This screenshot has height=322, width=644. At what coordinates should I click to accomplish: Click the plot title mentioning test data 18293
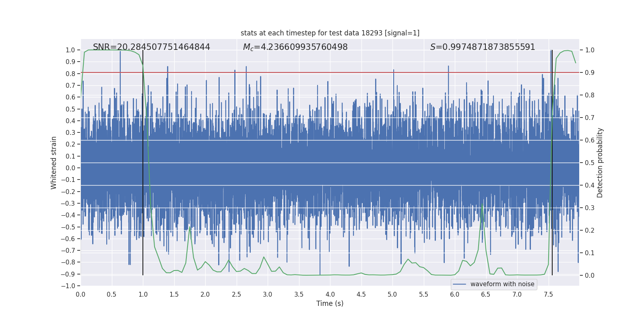point(330,33)
